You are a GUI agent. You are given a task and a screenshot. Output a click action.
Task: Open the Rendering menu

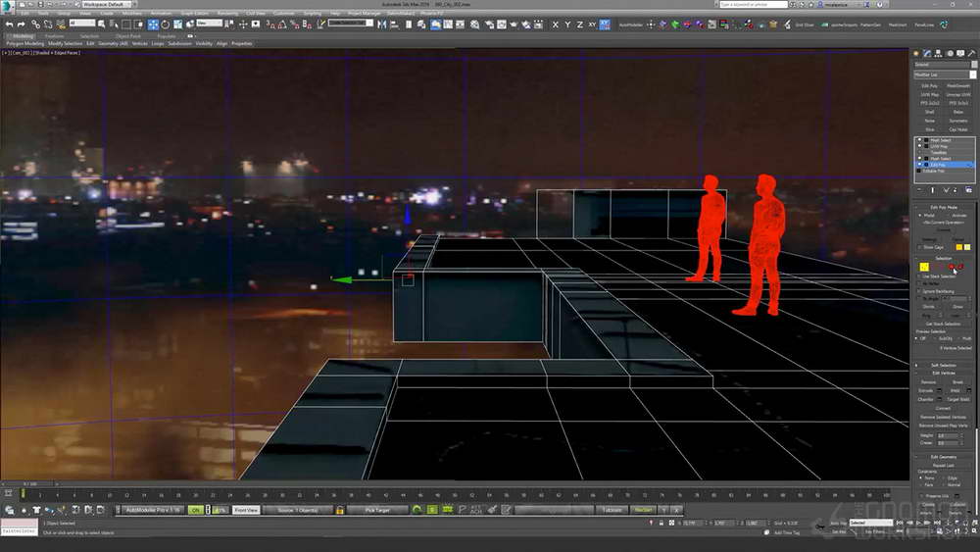pyautogui.click(x=227, y=13)
